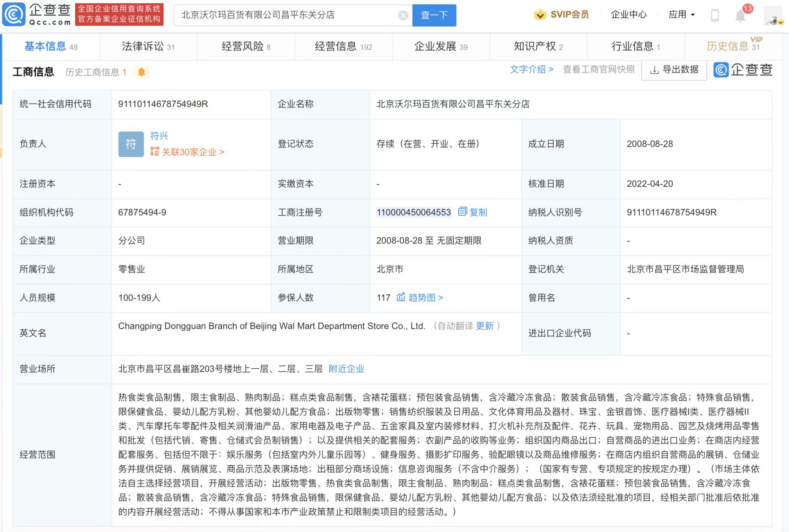Click the 营业场所 address text
The height and width of the screenshot is (532, 789).
220,369
